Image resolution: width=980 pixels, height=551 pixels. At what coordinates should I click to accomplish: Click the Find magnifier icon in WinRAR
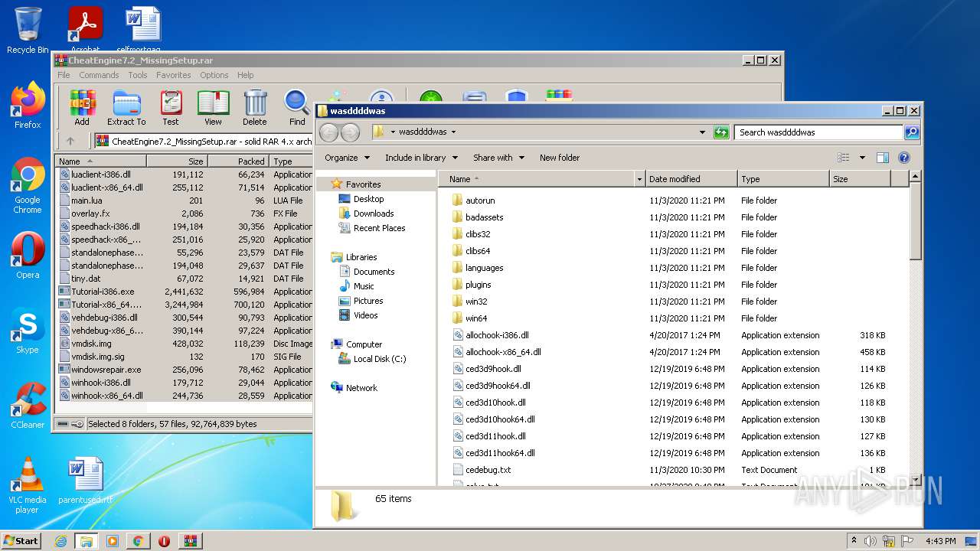(297, 107)
